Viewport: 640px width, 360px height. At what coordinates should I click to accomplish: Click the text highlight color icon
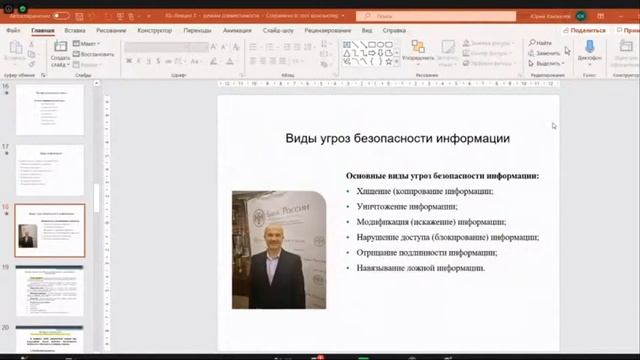coord(213,62)
